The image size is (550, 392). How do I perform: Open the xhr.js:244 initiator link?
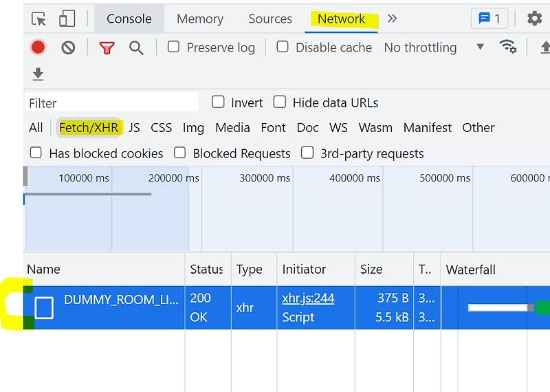pos(308,298)
